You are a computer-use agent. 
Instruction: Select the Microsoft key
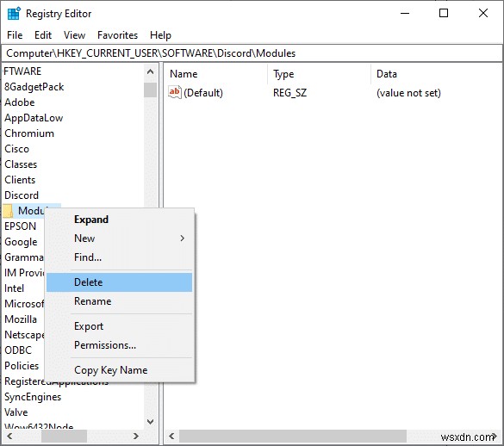pos(24,304)
